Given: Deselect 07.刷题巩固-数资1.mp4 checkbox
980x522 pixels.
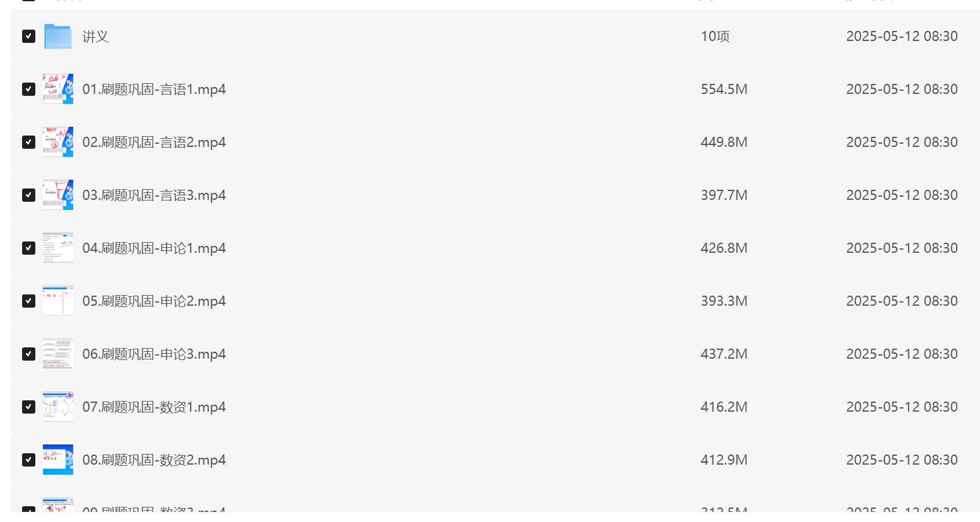Looking at the screenshot, I should (x=28, y=407).
